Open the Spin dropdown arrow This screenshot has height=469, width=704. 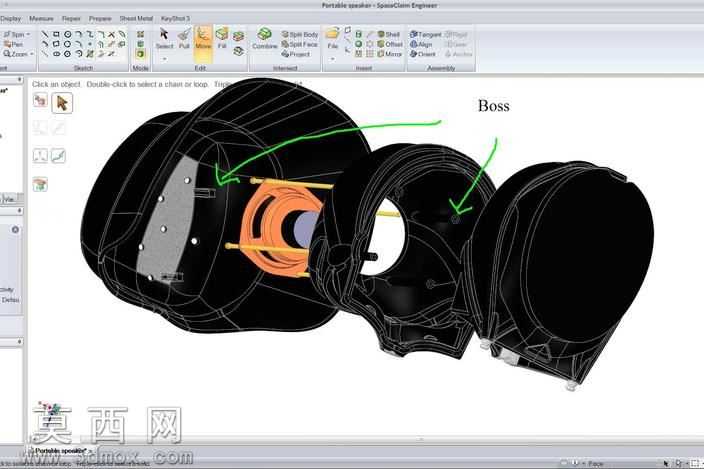click(x=28, y=35)
